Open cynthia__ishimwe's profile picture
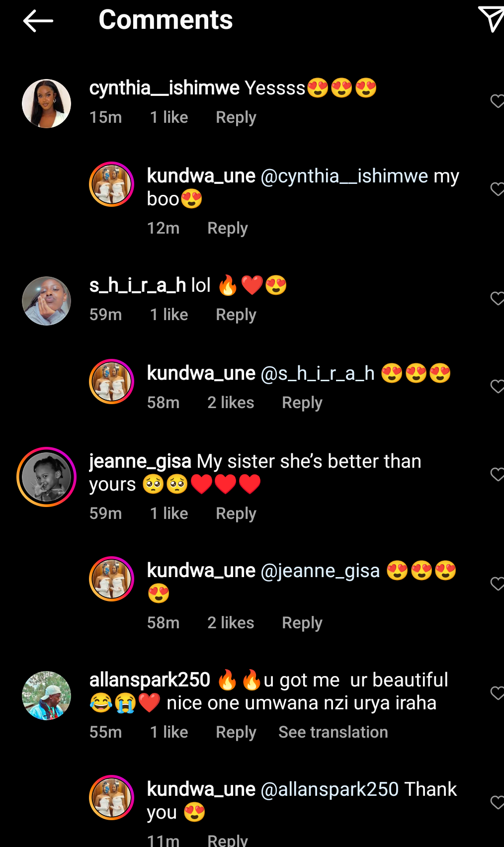Screen dimensions: 504x847 tap(47, 104)
